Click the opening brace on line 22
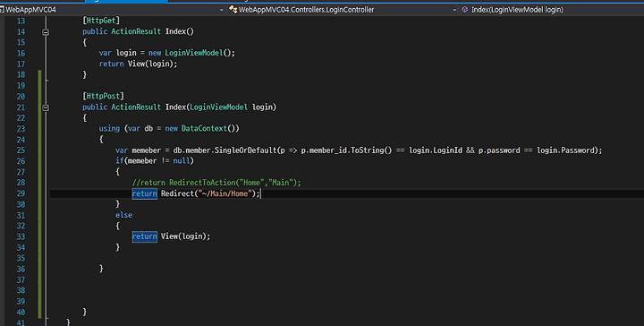Viewport: 644px width, 326px height. point(85,118)
